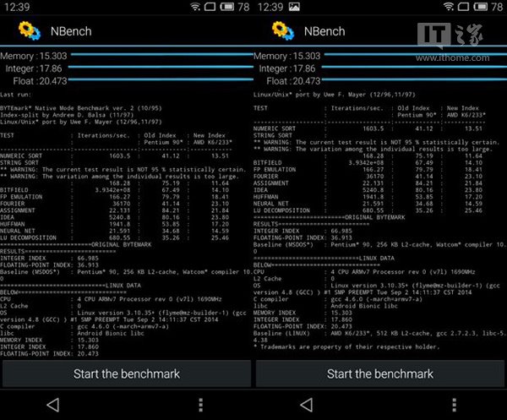This screenshot has width=507, height=420.
Task: Click Start the benchmark on right screen
Action: tap(380, 374)
